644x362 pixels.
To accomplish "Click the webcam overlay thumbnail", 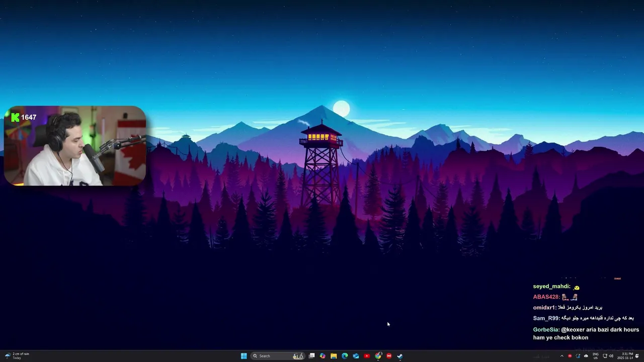I will click(x=74, y=146).
